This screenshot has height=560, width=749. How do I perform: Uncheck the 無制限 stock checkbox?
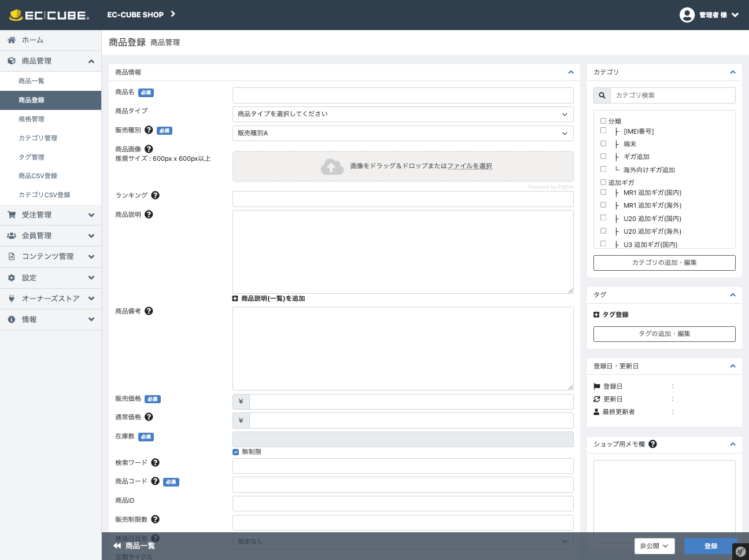(x=236, y=452)
